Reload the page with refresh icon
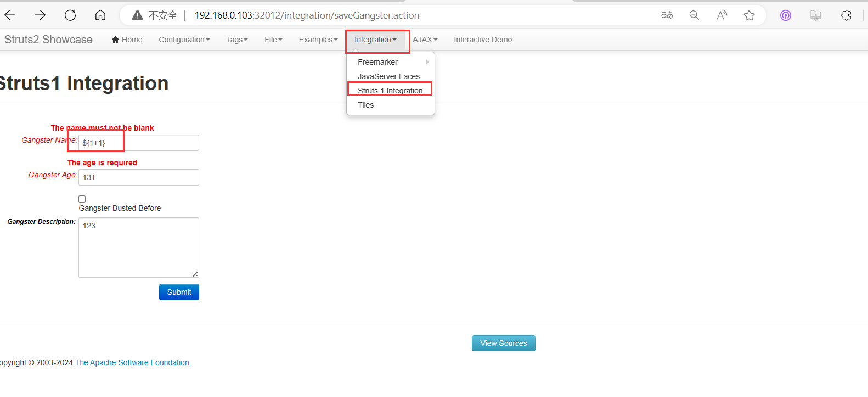The image size is (868, 397). (x=70, y=15)
